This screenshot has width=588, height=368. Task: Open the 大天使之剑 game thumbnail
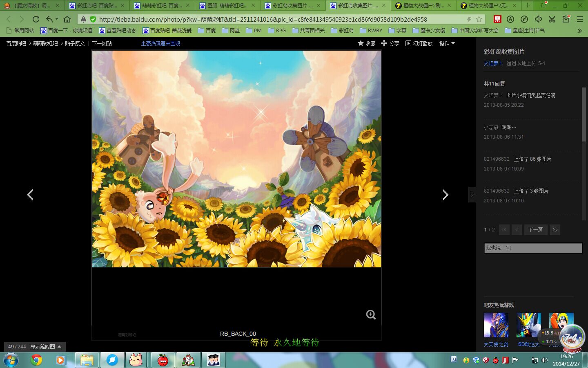pos(496,325)
